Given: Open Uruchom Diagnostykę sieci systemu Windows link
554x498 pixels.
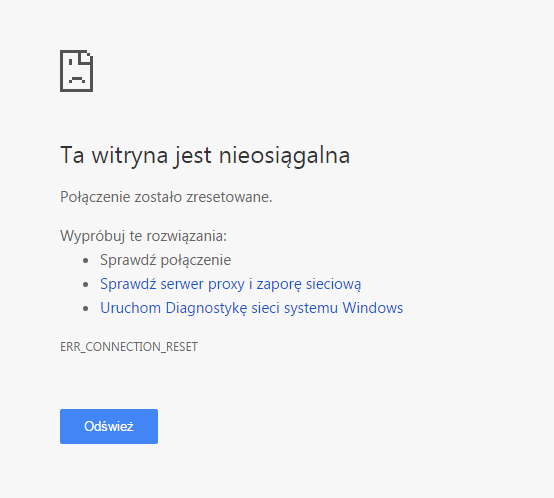Looking at the screenshot, I should click(x=252, y=308).
